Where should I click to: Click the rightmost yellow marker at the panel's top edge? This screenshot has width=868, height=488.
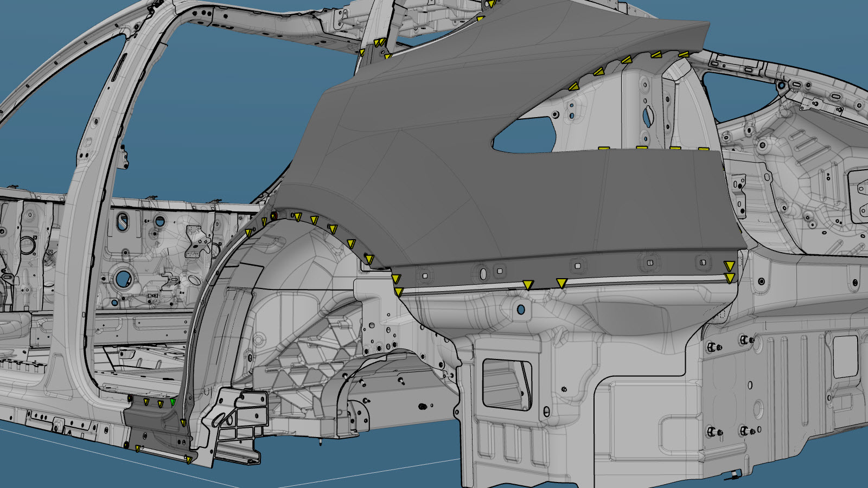(683, 54)
